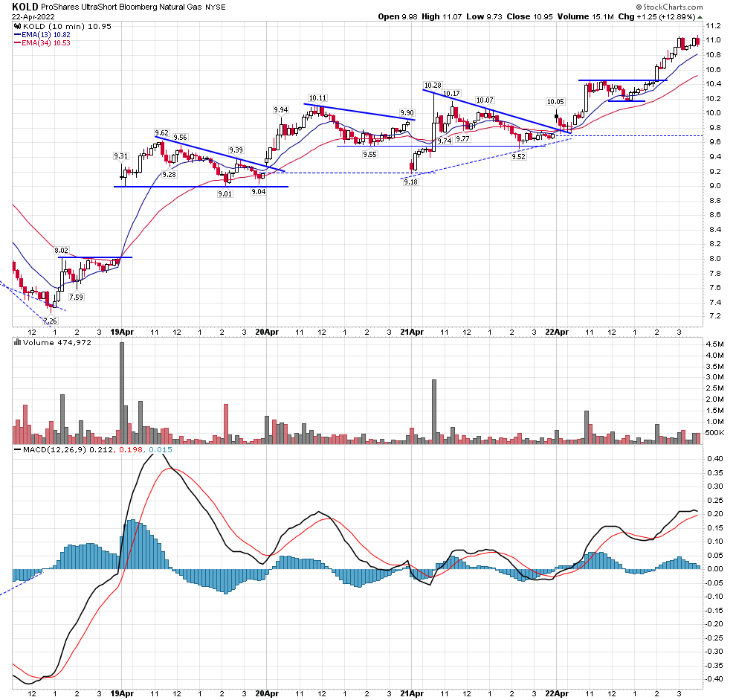Select the 7.26 price low label
This screenshot has height=700, width=736.
(x=50, y=321)
